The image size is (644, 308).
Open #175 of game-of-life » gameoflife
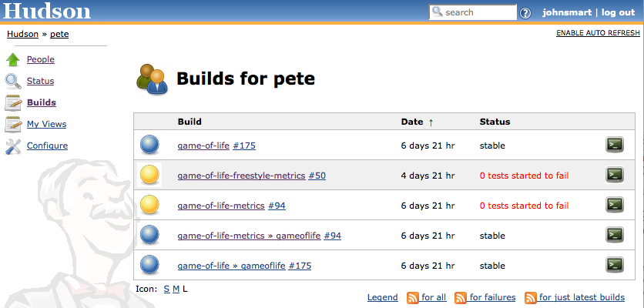point(300,266)
